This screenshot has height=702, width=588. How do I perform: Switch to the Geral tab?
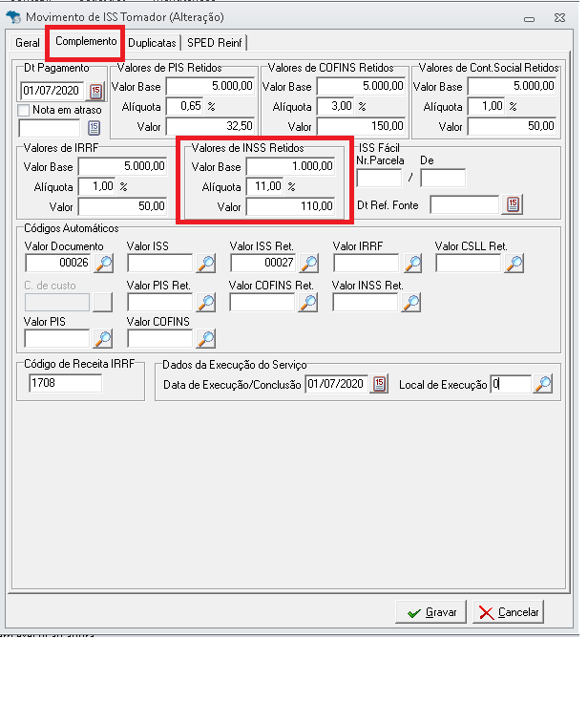[28, 43]
